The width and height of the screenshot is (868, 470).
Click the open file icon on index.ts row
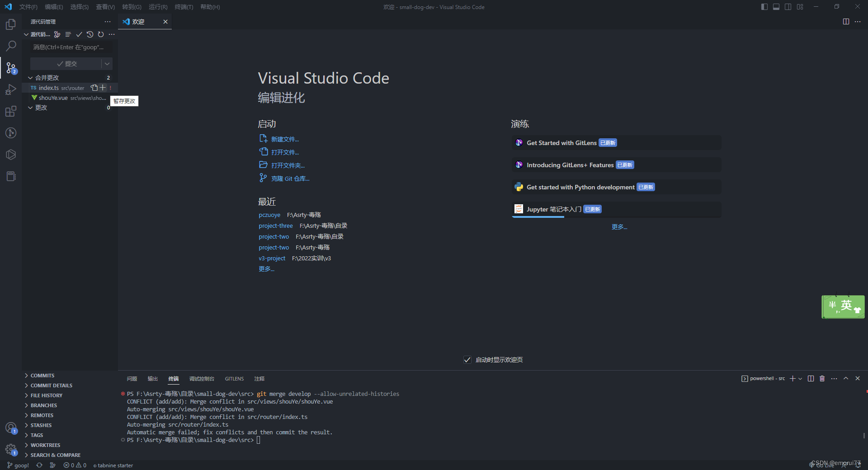click(x=94, y=88)
